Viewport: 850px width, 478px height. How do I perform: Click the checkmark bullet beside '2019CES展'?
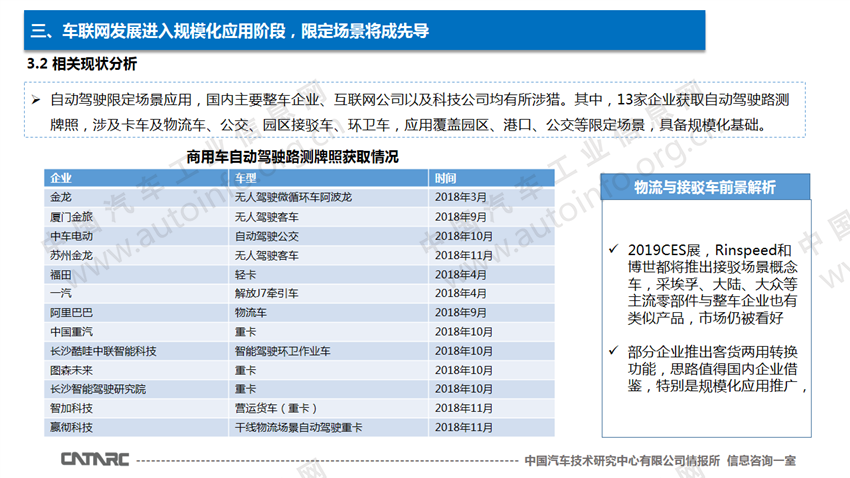[x=613, y=249]
